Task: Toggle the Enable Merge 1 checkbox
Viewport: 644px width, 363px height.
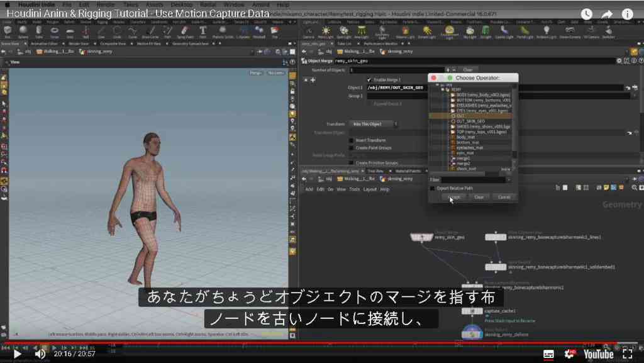Action: click(x=369, y=80)
